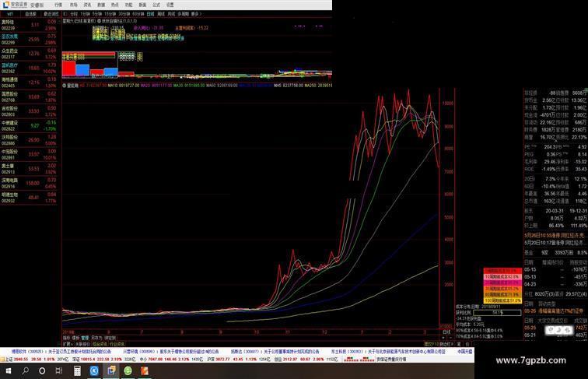Image resolution: width=588 pixels, height=379 pixels.
Task: Open 行情 menu
Action: click(x=58, y=5)
